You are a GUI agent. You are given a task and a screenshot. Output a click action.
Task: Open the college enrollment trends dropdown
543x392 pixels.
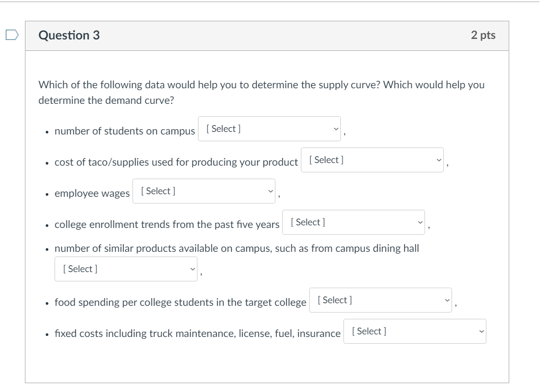click(x=353, y=222)
